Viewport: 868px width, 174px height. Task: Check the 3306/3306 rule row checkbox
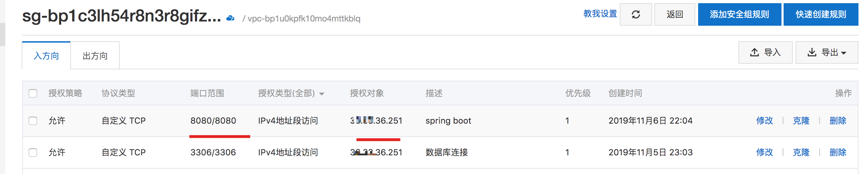click(x=33, y=153)
